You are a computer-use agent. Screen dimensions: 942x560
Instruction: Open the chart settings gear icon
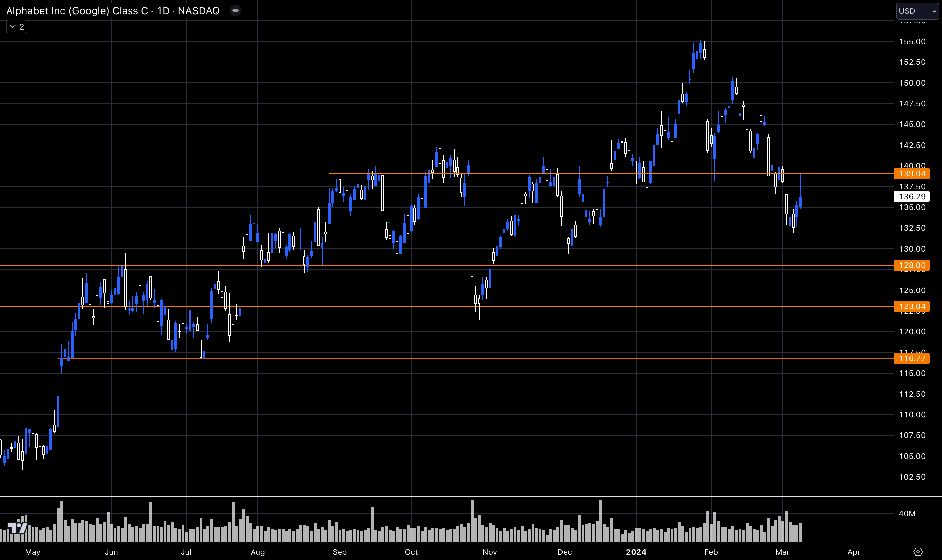(x=918, y=552)
